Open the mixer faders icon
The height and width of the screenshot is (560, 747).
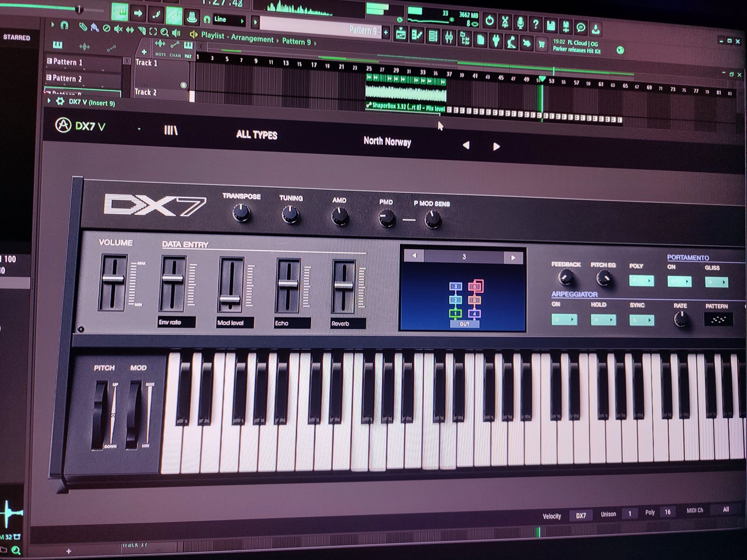[x=449, y=37]
